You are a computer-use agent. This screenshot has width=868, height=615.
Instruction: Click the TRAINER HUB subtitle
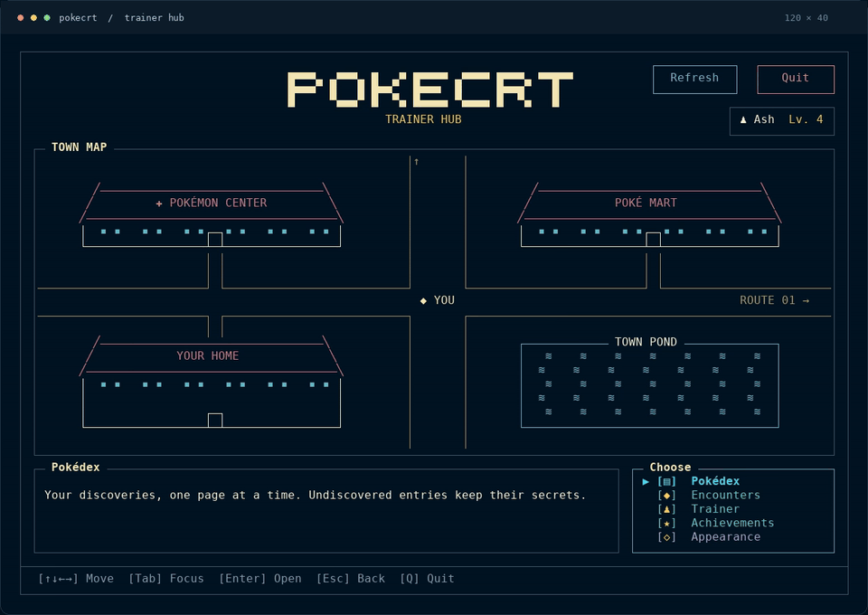pyautogui.click(x=423, y=119)
